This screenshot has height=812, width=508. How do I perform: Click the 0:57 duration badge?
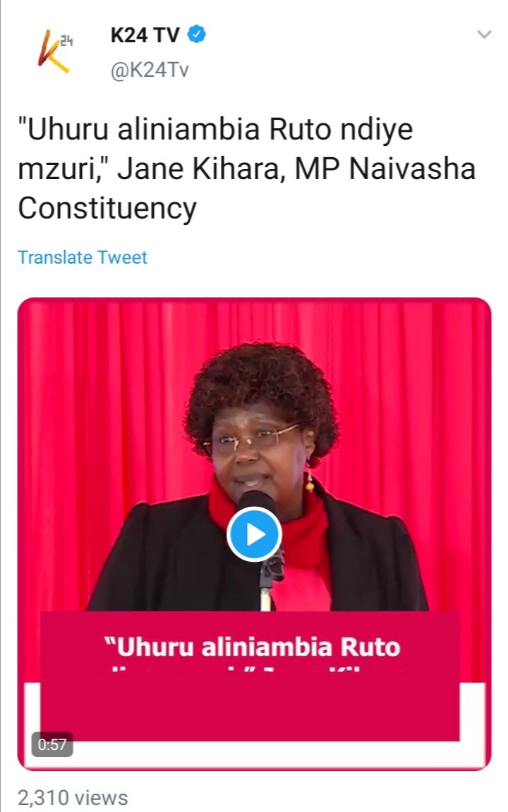click(52, 744)
